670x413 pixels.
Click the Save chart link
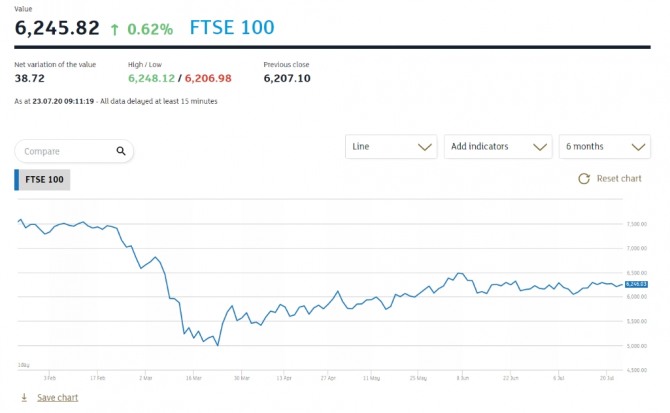point(58,398)
